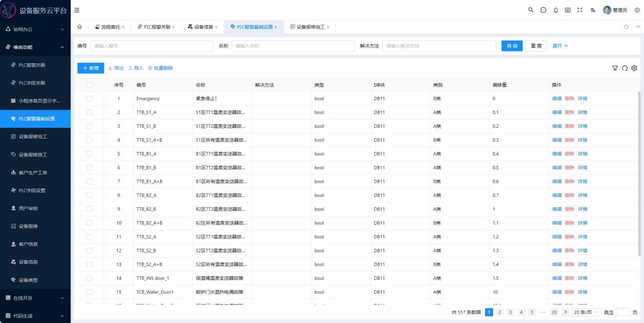Focus the 名称 search input

(293, 46)
